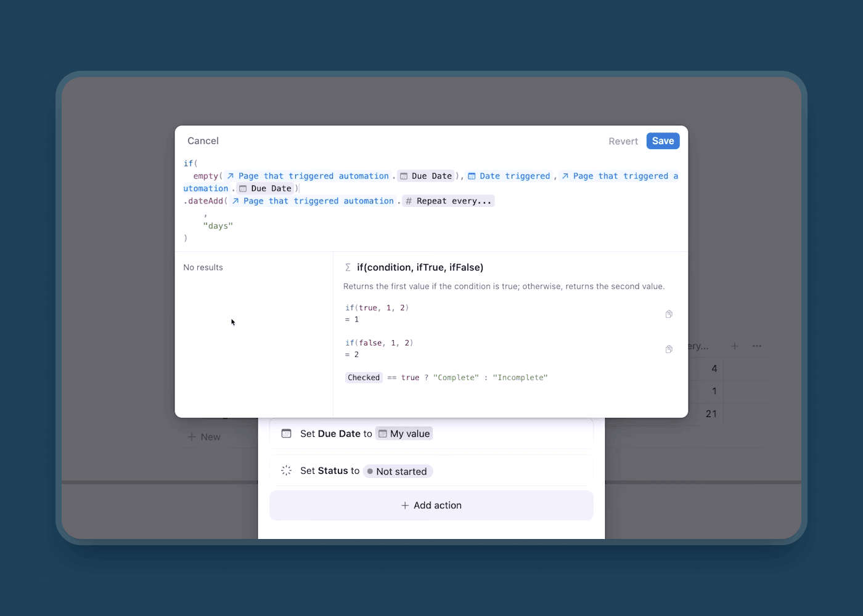Open the Not started status selector
The width and height of the screenshot is (863, 616).
coord(398,471)
